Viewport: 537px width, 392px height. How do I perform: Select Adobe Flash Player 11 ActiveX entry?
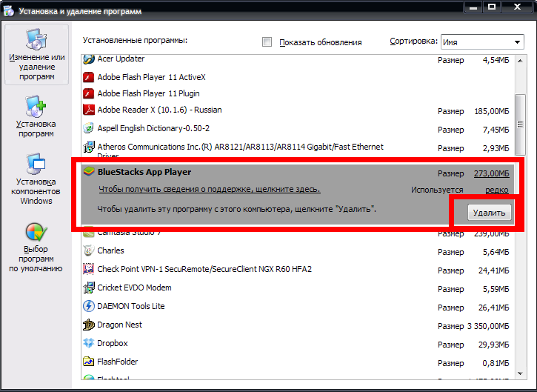click(151, 77)
